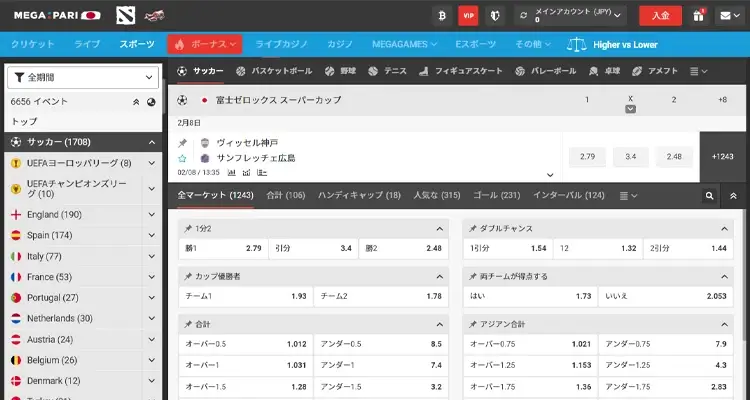The width and height of the screenshot is (750, 400).
Task: Bet on チーム2 at 1.78
Action: [381, 296]
